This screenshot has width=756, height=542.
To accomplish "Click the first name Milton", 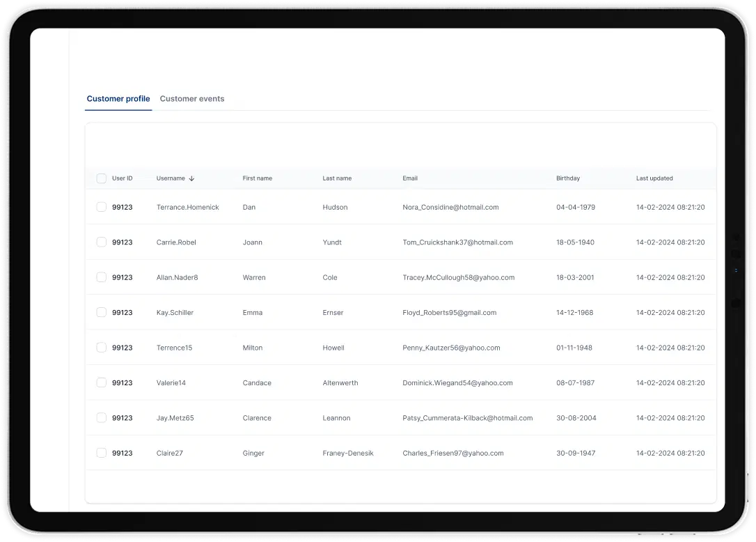I will (x=253, y=348).
